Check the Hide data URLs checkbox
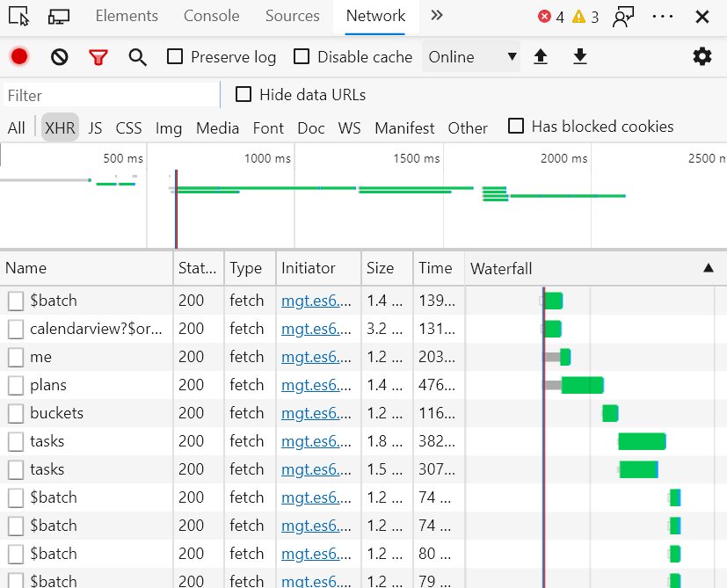 click(244, 94)
